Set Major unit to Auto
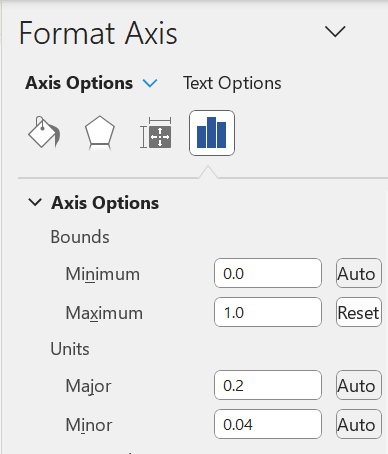388x454 pixels. [x=359, y=385]
